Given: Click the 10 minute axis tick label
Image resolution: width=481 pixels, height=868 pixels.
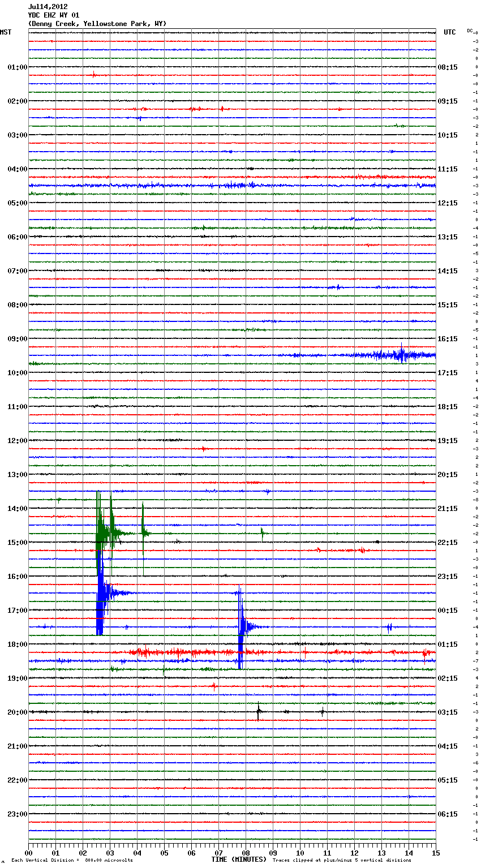Looking at the screenshot, I should pos(300,853).
